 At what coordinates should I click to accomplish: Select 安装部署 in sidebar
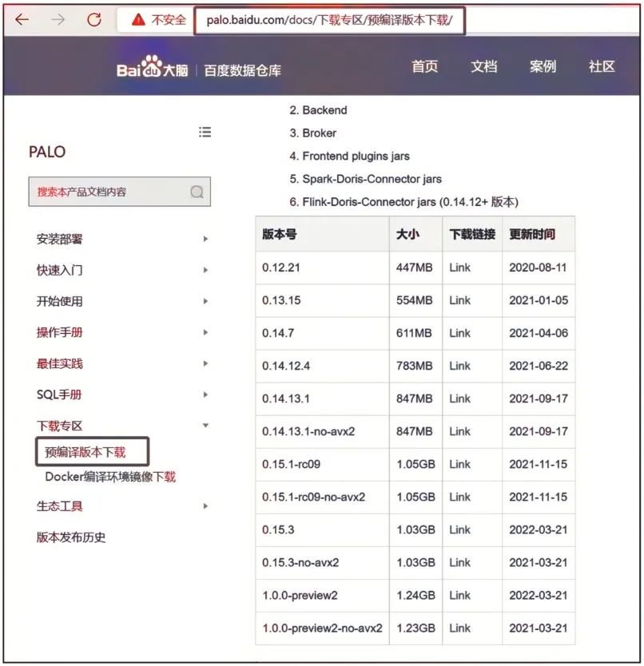pos(59,239)
